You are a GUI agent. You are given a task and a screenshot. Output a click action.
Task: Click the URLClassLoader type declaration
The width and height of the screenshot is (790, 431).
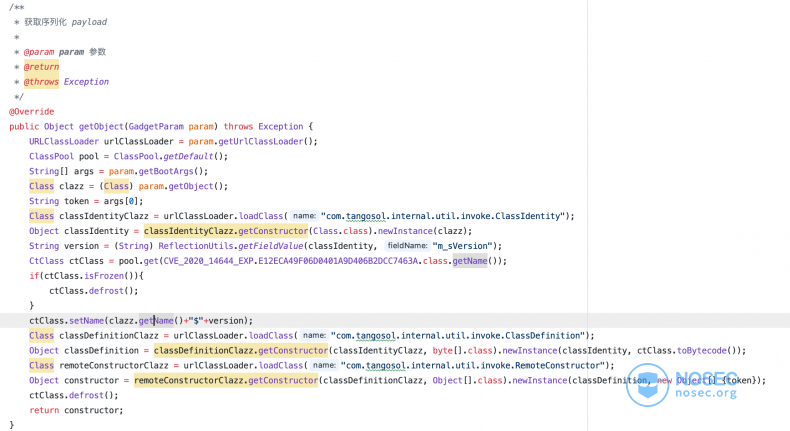pyautogui.click(x=64, y=142)
